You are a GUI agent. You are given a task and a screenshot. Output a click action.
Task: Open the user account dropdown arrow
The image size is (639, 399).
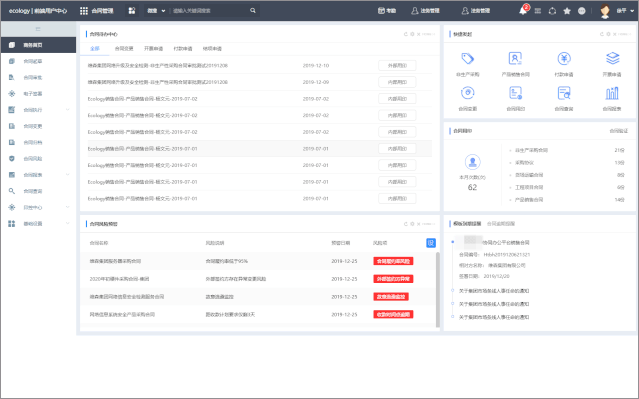pyautogui.click(x=632, y=11)
